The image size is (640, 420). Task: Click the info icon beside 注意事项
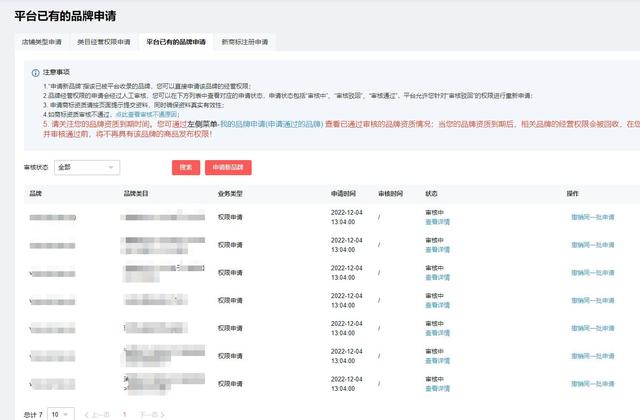36,73
